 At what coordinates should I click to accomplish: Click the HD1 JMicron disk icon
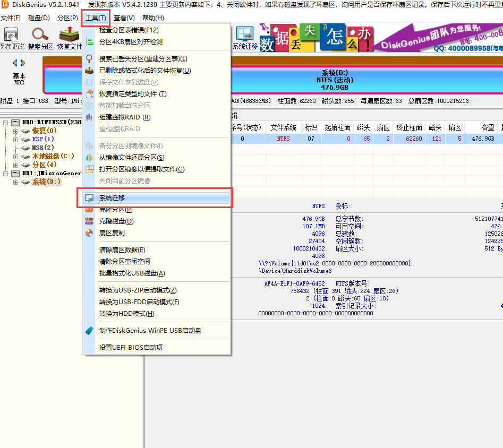(15, 174)
